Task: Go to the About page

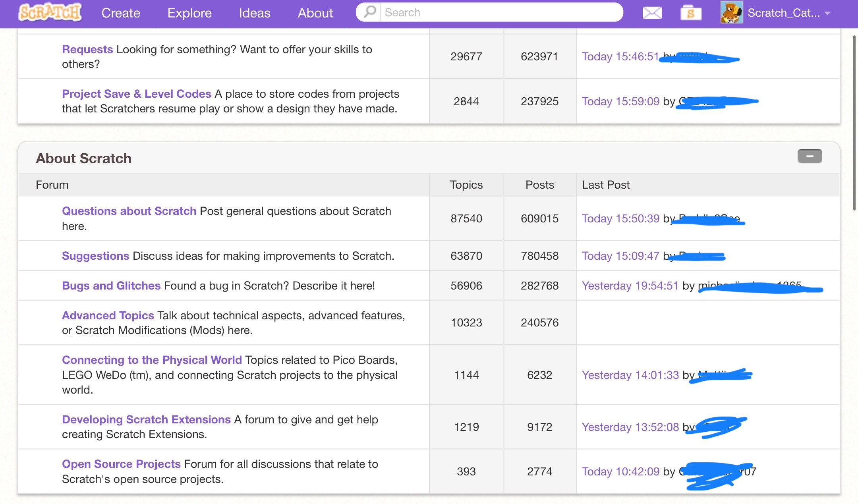Action: [315, 12]
